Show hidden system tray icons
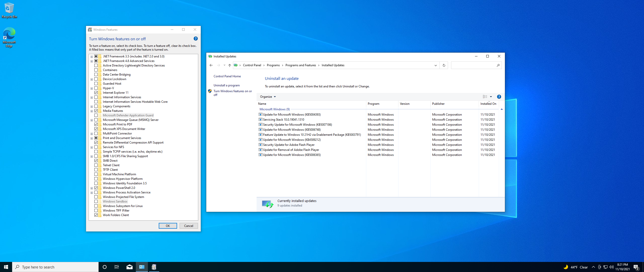Image resolution: width=644 pixels, height=272 pixels. coord(593,267)
